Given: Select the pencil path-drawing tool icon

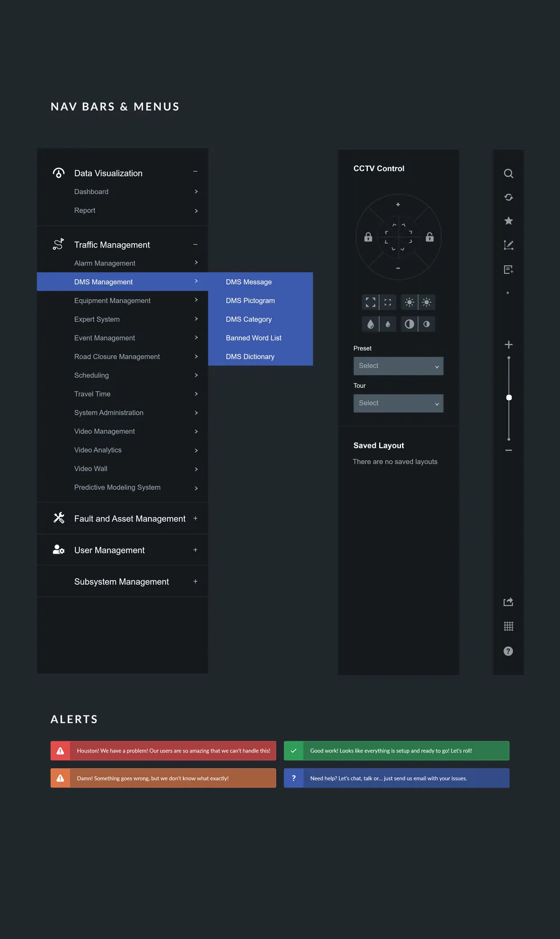Looking at the screenshot, I should click(x=508, y=245).
